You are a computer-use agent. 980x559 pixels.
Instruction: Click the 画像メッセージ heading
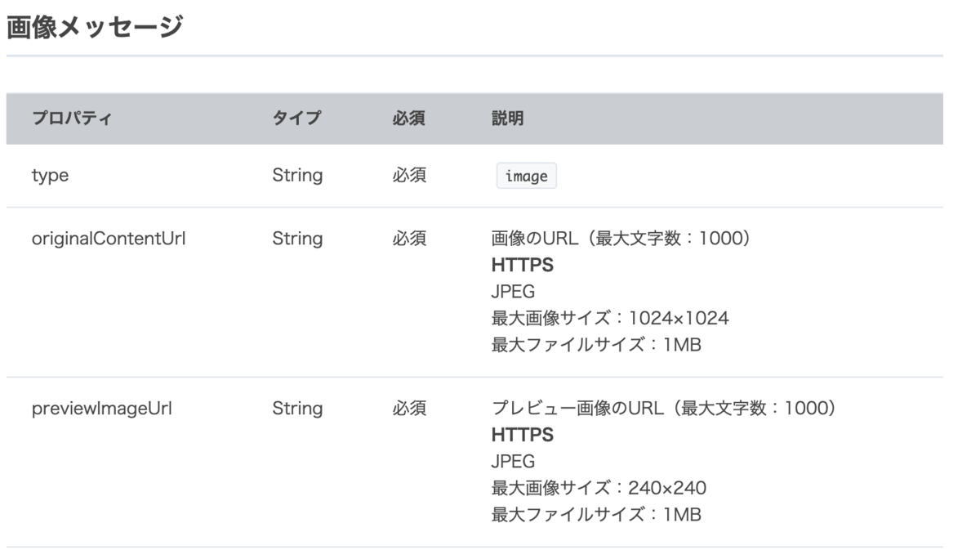pos(94,29)
